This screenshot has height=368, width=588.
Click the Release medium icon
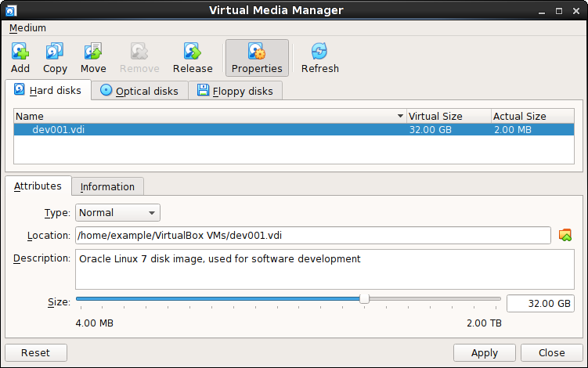tap(193, 52)
